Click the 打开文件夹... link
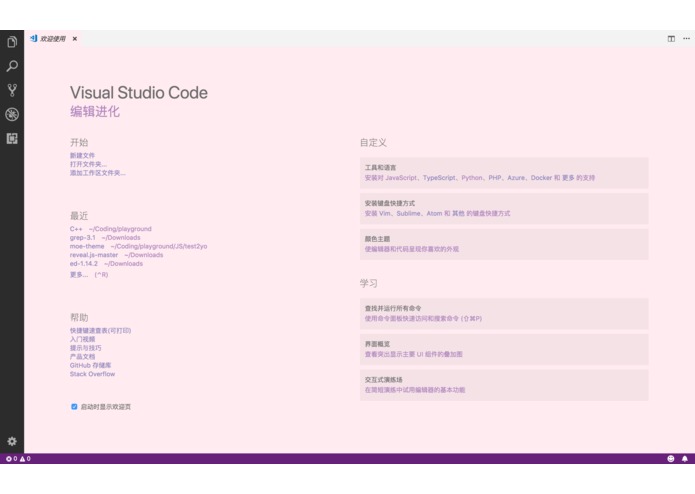The height and width of the screenshot is (494, 695). point(88,164)
